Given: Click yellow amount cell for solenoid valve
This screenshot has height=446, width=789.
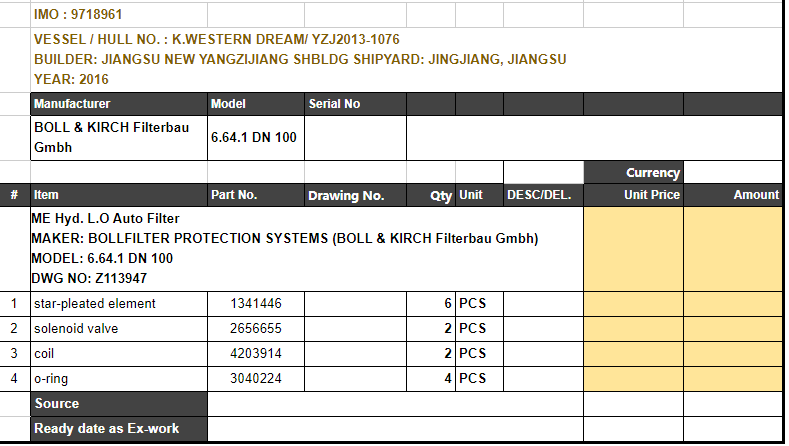Looking at the screenshot, I should [733, 328].
